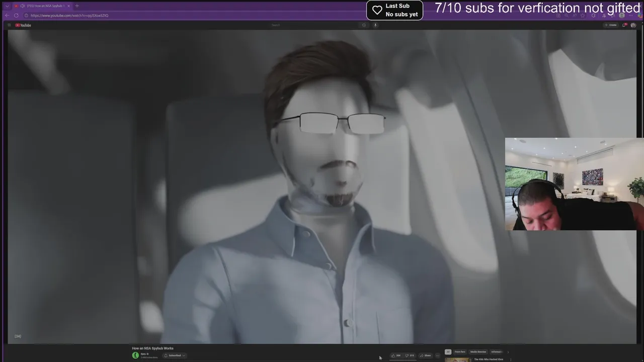Open YouTube hamburger guide menu
This screenshot has width=644, height=362.
(9, 25)
